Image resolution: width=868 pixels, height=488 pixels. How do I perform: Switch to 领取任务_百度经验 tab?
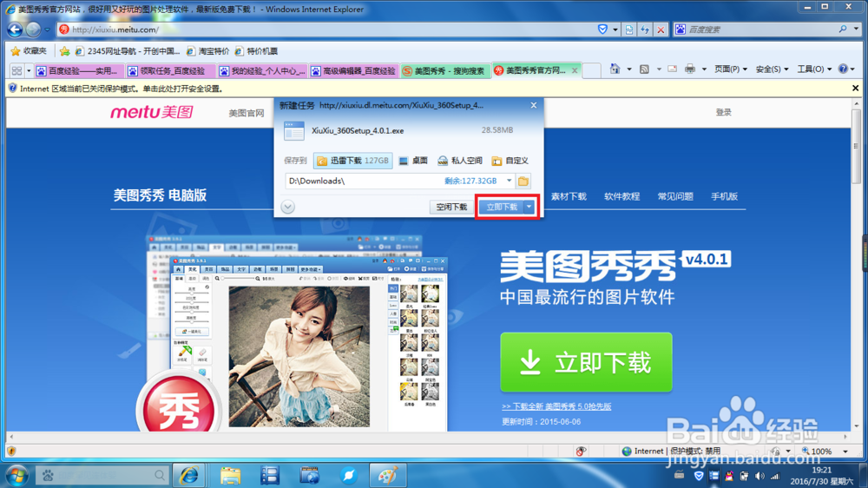[169, 70]
